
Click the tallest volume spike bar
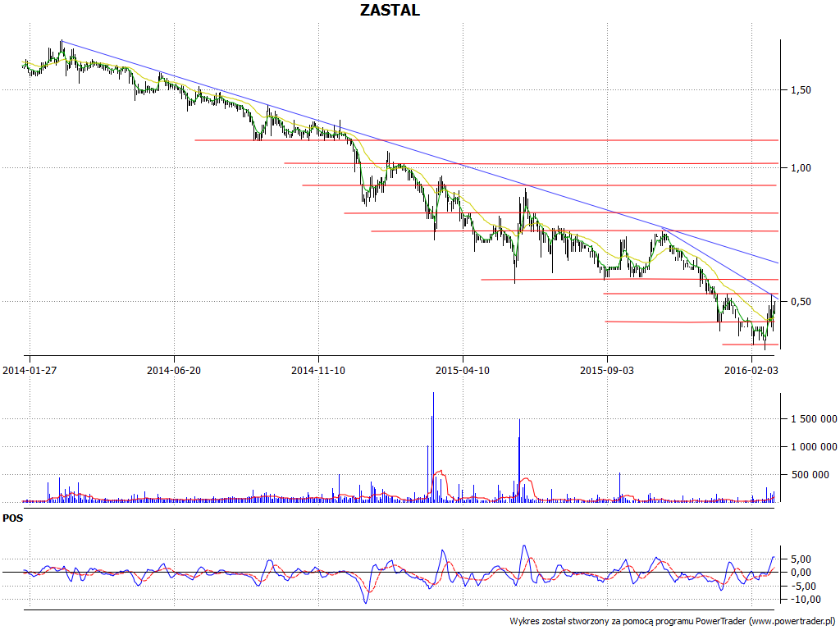(433, 447)
